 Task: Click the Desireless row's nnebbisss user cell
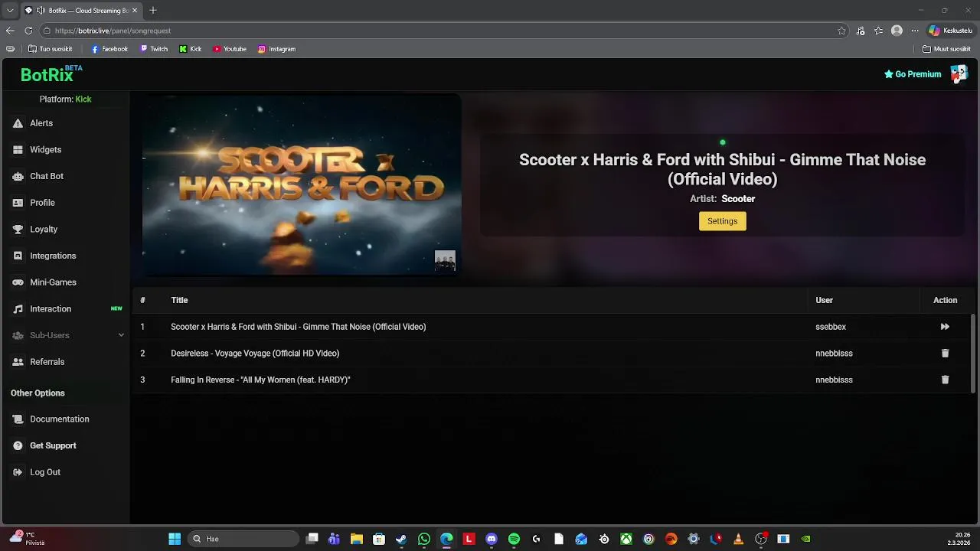(x=834, y=354)
